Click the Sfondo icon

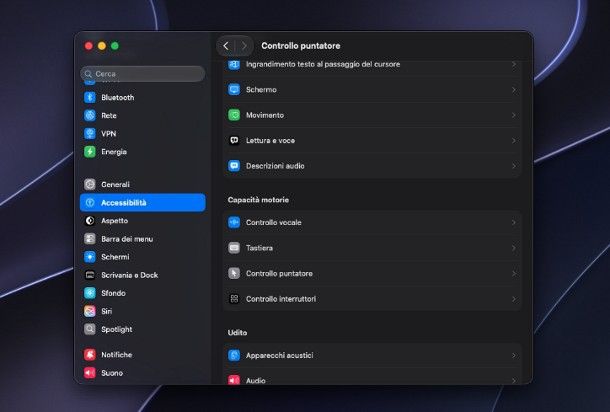[90, 293]
